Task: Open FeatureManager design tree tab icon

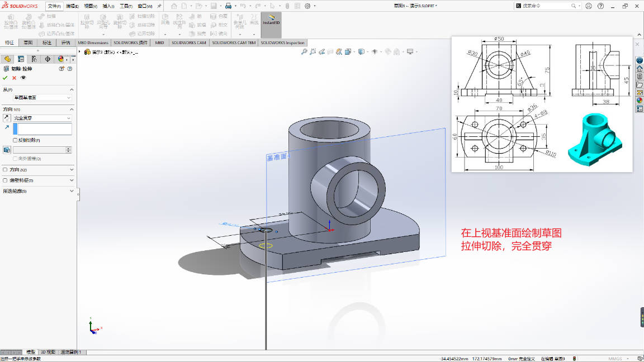Action: click(x=7, y=59)
